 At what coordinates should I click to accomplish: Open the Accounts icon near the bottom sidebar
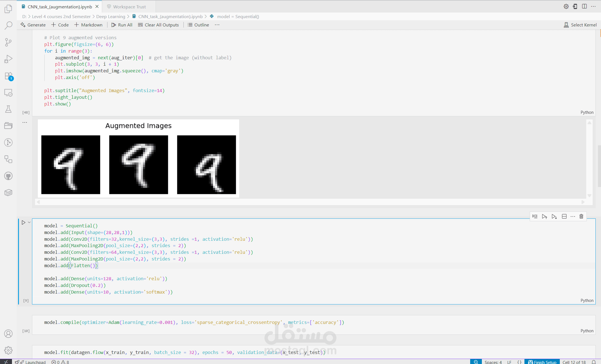[8, 334]
